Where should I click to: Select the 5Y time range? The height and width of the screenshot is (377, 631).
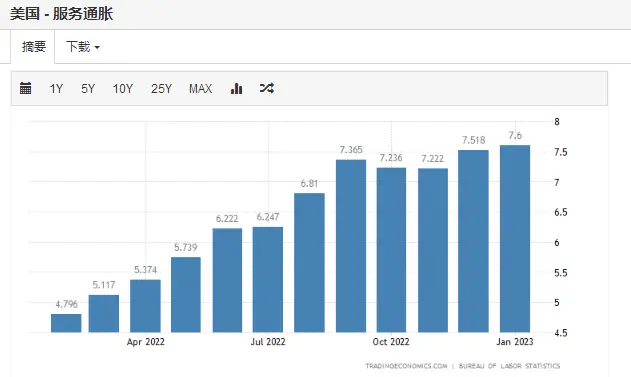[88, 89]
